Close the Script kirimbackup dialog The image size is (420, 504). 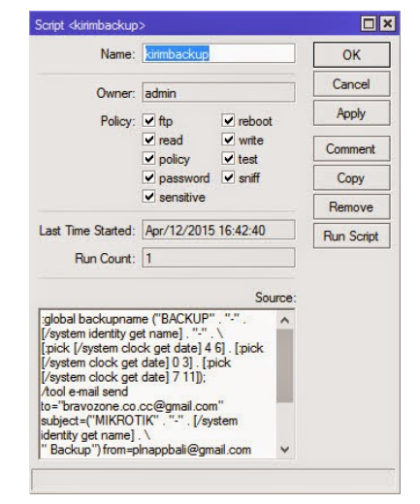pos(387,24)
